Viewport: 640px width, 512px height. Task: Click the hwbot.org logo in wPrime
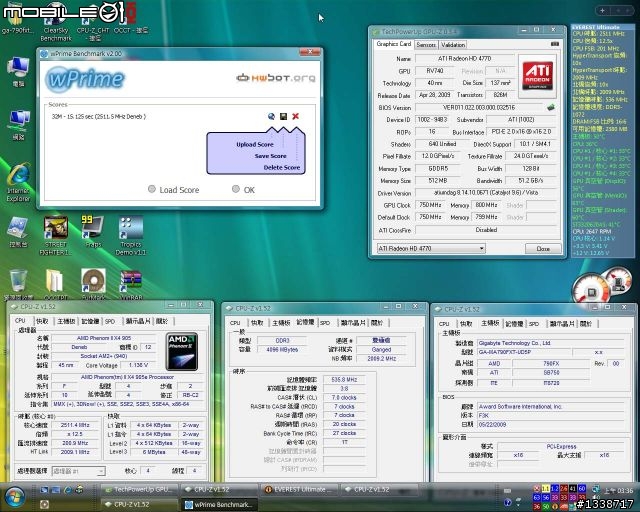click(x=276, y=78)
